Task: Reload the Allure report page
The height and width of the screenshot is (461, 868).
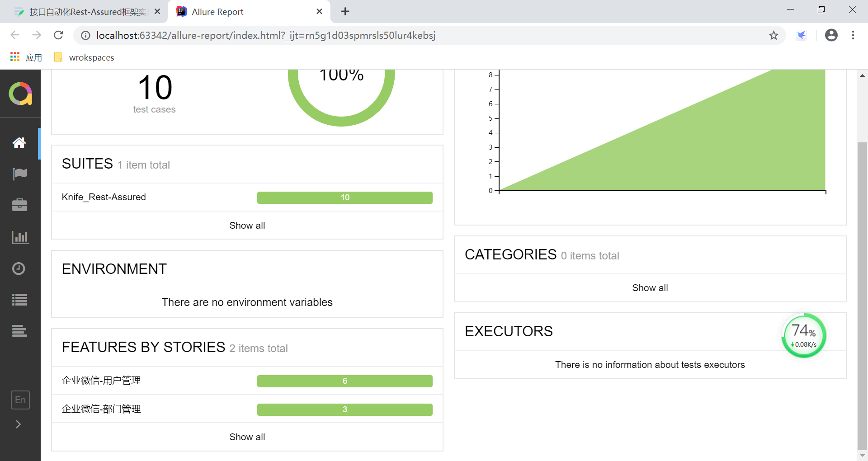Action: 58,35
